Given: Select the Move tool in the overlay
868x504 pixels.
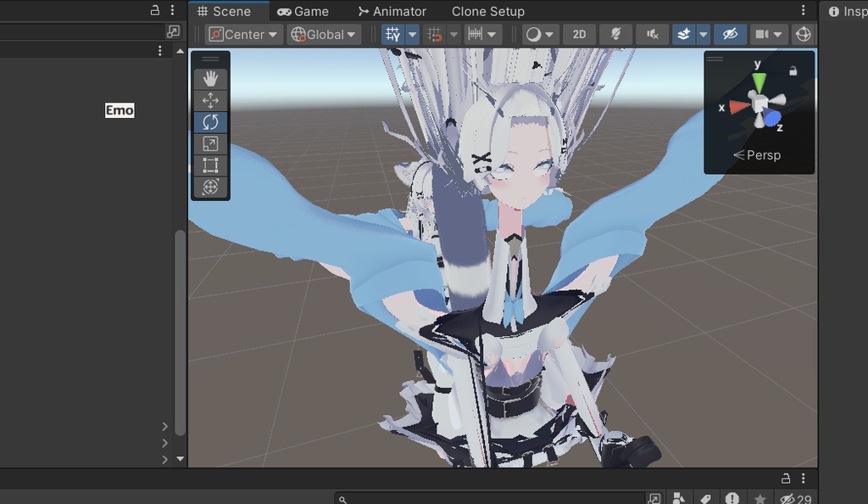Looking at the screenshot, I should pos(210,100).
